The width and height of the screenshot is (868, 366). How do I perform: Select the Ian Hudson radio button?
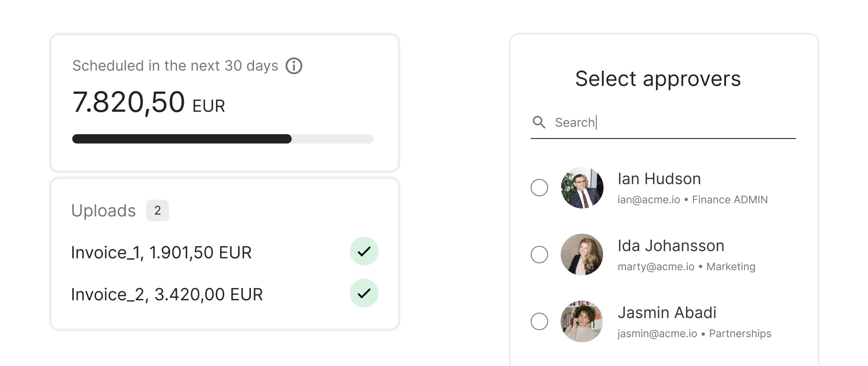coord(539,188)
